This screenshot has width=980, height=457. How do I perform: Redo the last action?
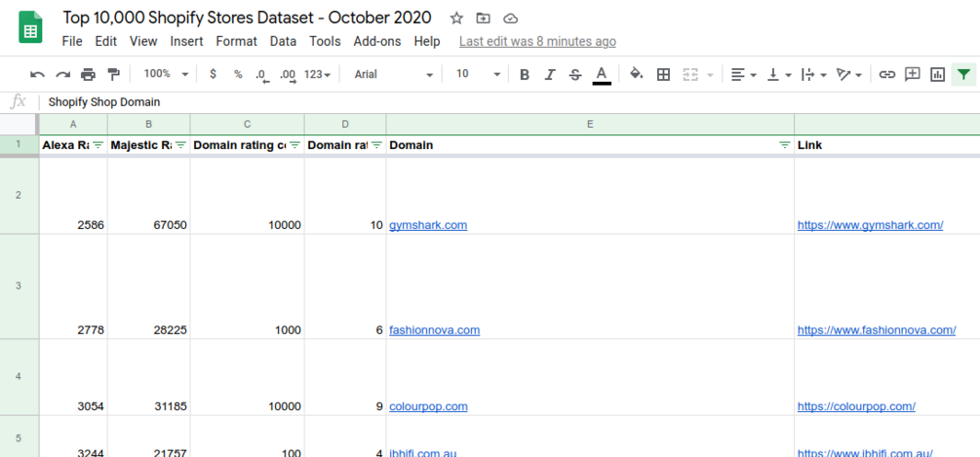63,75
